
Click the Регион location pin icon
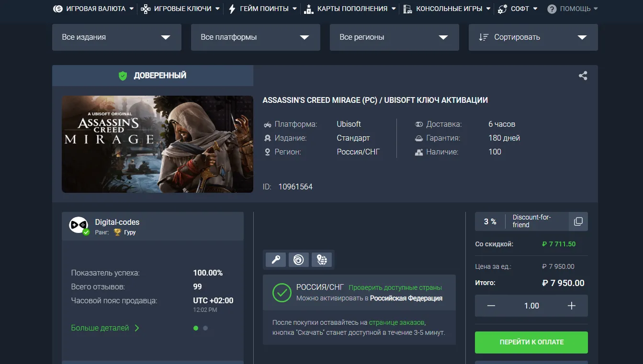tap(268, 152)
